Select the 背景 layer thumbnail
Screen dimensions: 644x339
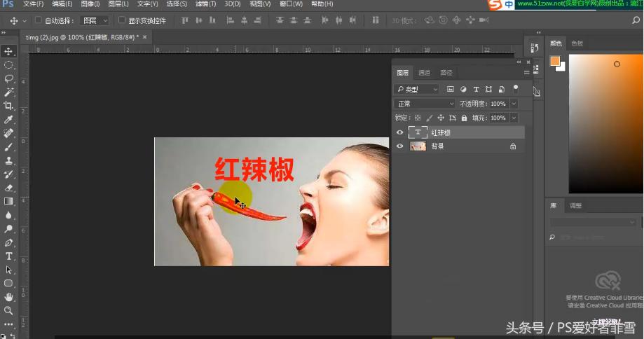[418, 146]
